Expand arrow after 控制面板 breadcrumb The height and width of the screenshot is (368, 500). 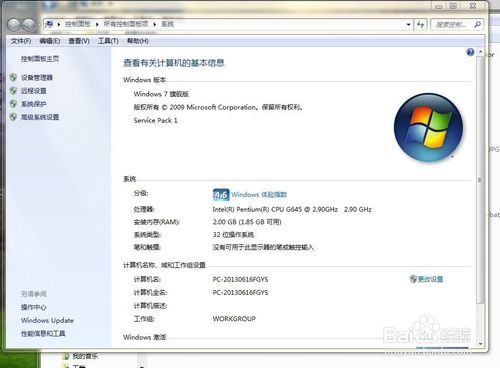pos(97,24)
